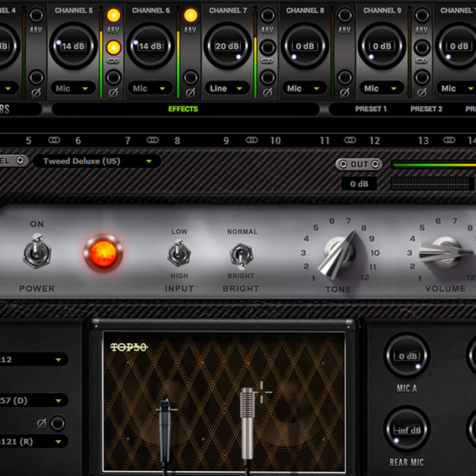Select the EFFECTS tab
This screenshot has width=476, height=476.
coord(183,109)
